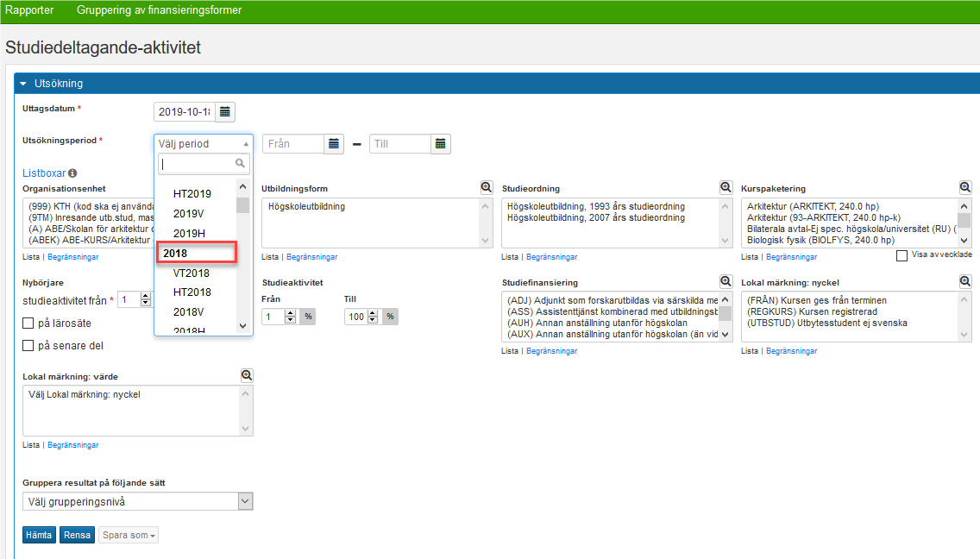Viewport: 980px width, 559px height.
Task: Click the Utbildningsform search magnifier icon
Action: pyautogui.click(x=487, y=187)
